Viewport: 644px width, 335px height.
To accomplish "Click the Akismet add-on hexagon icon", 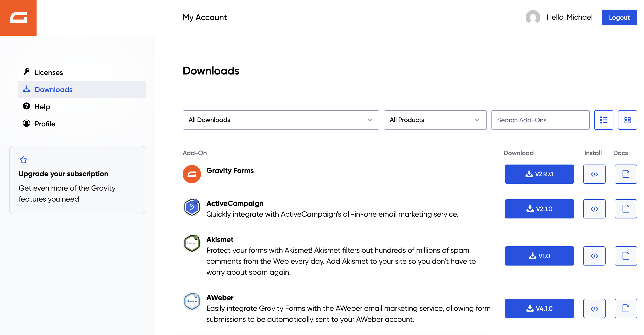I will coord(192,243).
